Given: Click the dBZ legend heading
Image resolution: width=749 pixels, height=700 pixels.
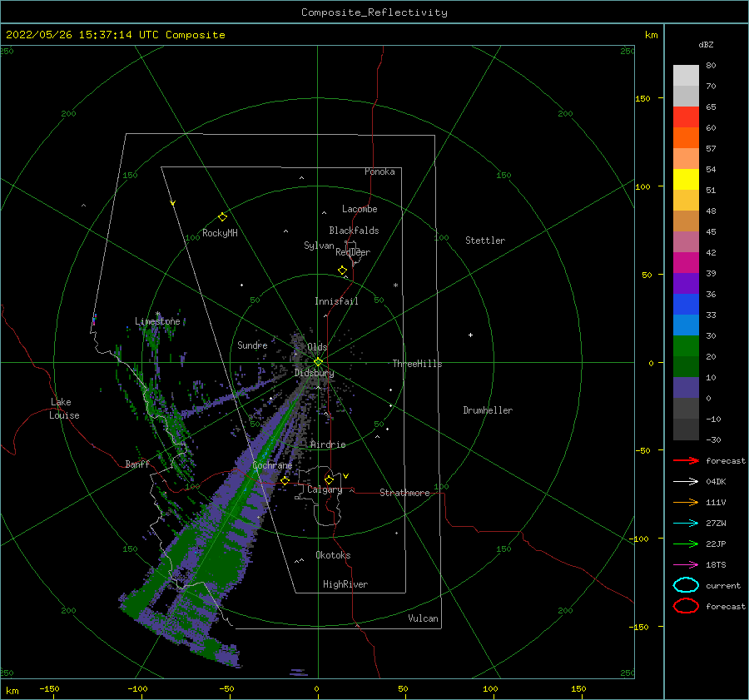Looking at the screenshot, I should pos(706,44).
